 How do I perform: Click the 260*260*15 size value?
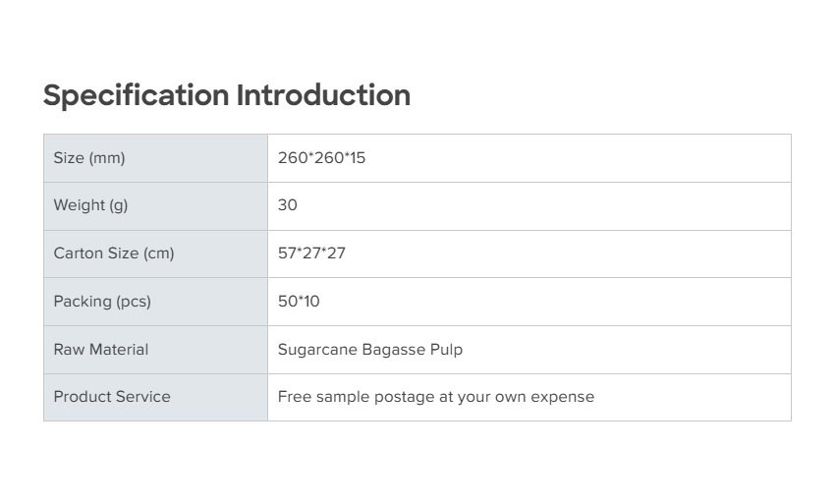tap(321, 157)
